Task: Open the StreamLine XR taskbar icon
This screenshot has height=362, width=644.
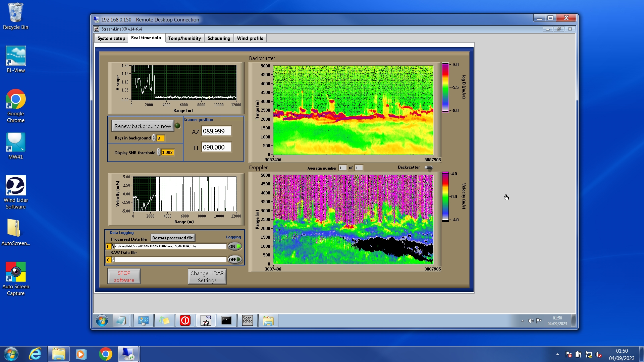Action: pyautogui.click(x=206, y=321)
